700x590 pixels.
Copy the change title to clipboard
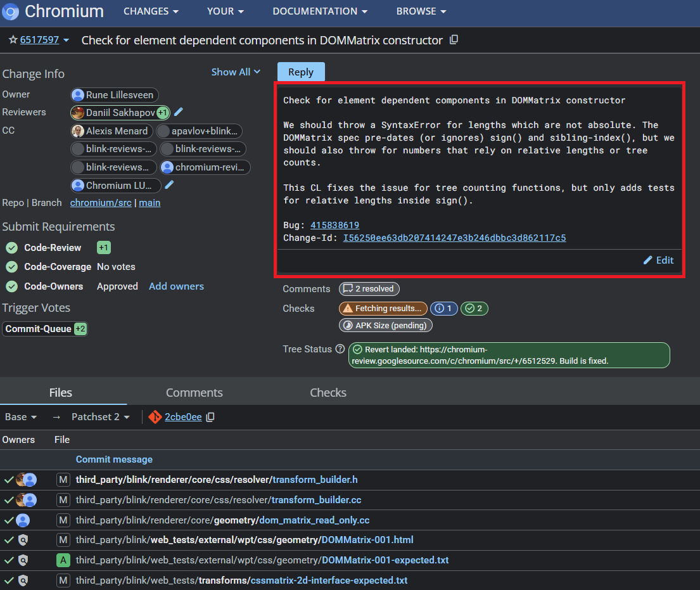tap(454, 39)
